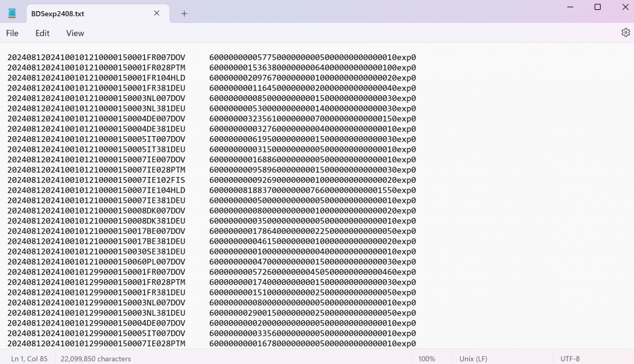Open the View menu
This screenshot has height=364, width=634.
click(x=75, y=33)
